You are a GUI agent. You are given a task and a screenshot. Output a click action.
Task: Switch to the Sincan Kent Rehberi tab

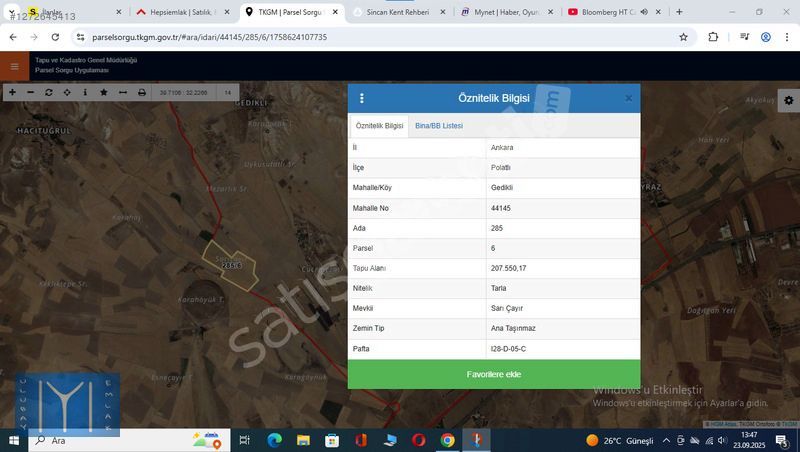tap(396, 12)
